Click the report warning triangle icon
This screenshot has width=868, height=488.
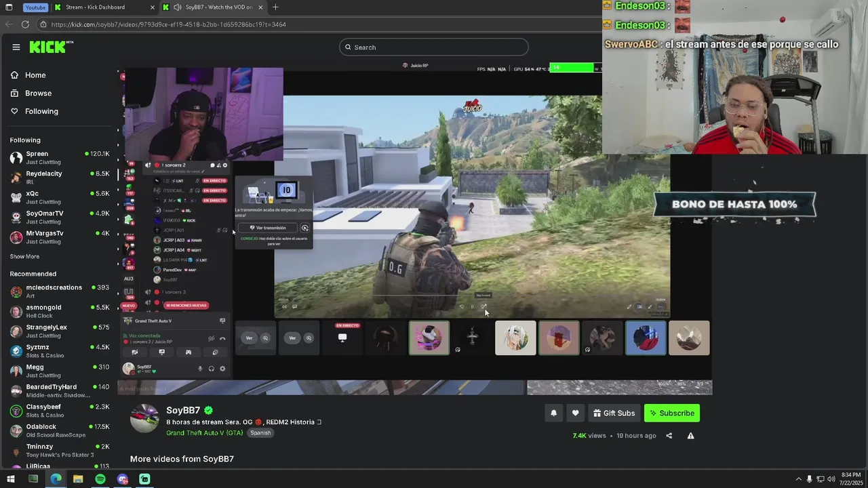click(x=690, y=436)
